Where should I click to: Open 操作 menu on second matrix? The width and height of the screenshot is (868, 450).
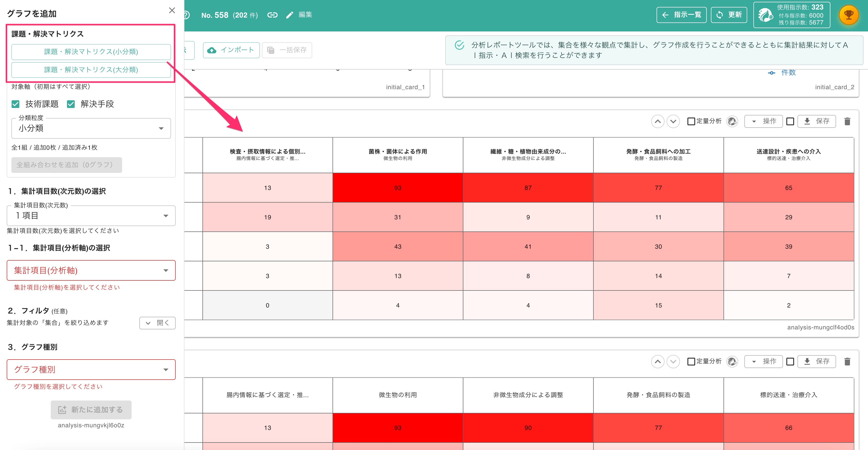763,362
